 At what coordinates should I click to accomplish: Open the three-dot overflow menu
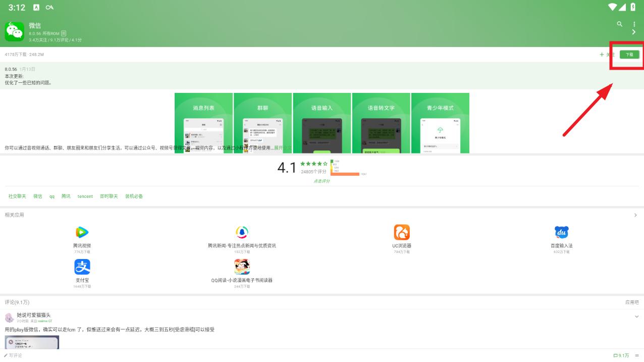pyautogui.click(x=634, y=24)
